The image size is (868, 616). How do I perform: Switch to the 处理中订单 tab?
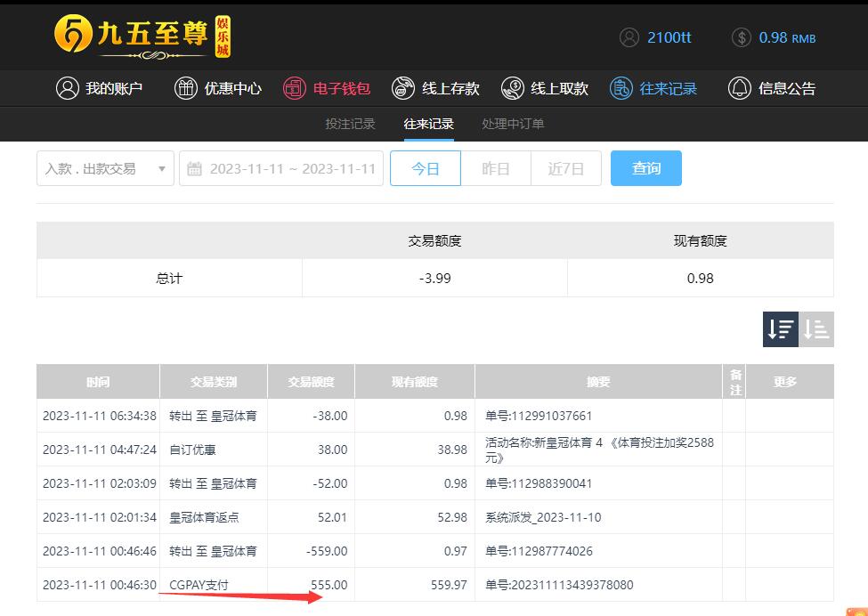click(x=513, y=124)
